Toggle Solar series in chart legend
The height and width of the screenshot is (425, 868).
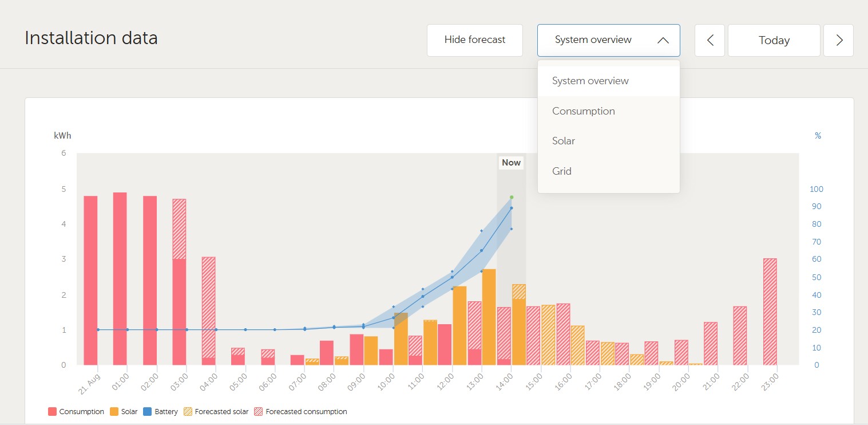(x=124, y=411)
